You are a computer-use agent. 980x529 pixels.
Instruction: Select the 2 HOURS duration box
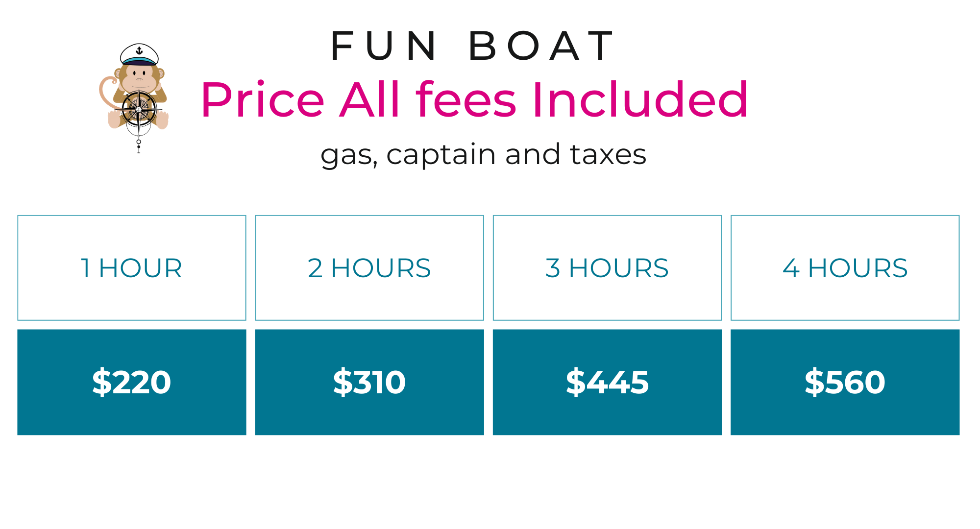369,268
